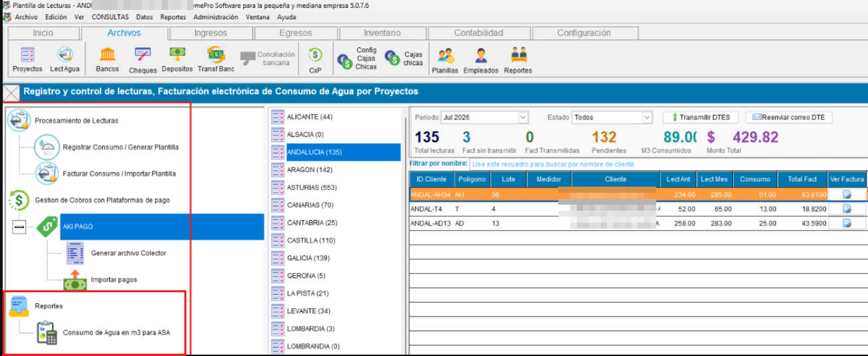The width and height of the screenshot is (868, 356).
Task: Open the CONSULTAS menu
Action: tap(110, 17)
